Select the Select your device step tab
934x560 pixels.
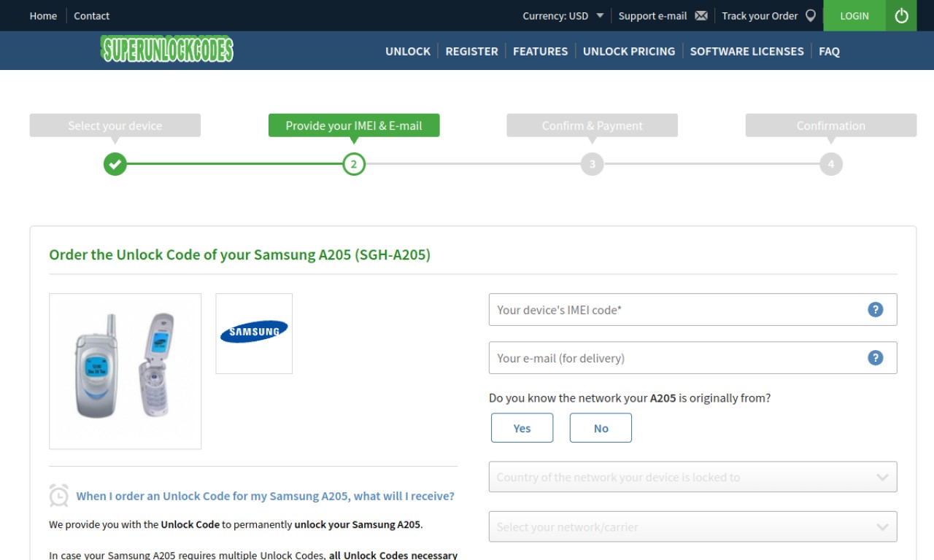115,125
